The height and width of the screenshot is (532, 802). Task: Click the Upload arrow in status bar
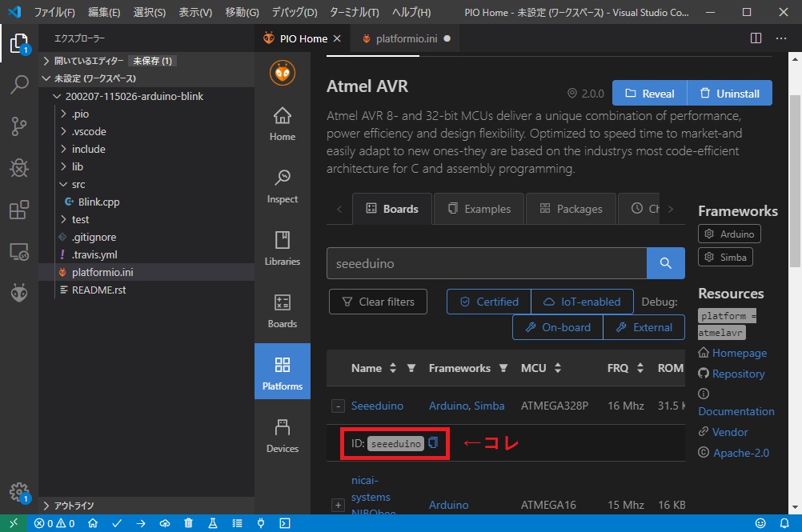[x=141, y=523]
